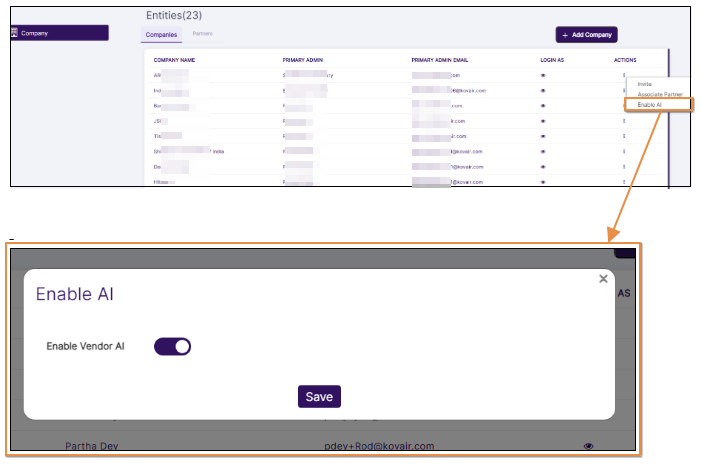Viewport: 701px width, 464px height.
Task: Click the Primary Admin column header
Action: [x=303, y=60]
